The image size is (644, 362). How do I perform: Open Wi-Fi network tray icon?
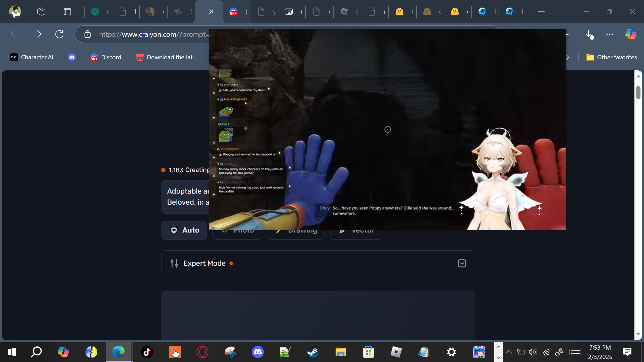(546, 352)
